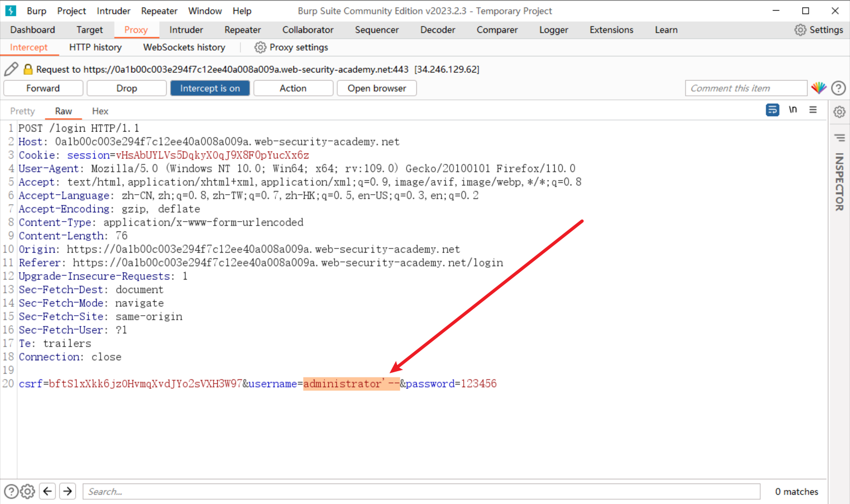Click the pencil edit icon beside request URL

[11, 69]
